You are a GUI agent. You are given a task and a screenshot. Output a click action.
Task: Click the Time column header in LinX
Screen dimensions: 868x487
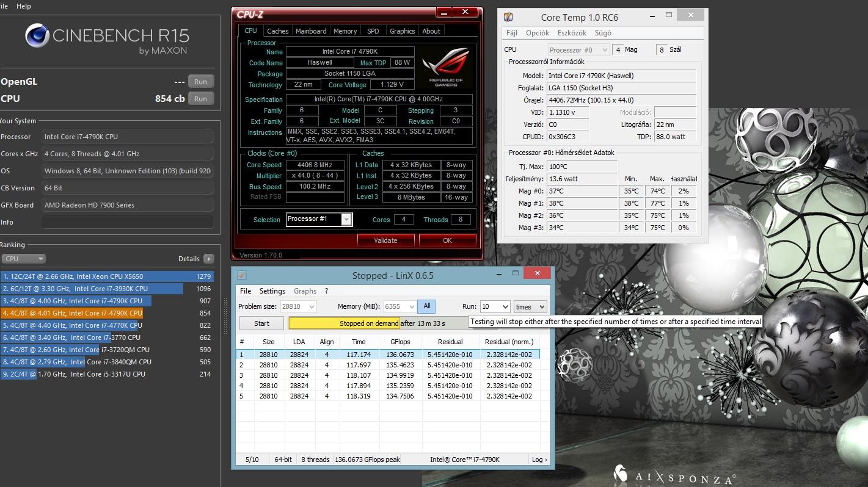pyautogui.click(x=359, y=342)
